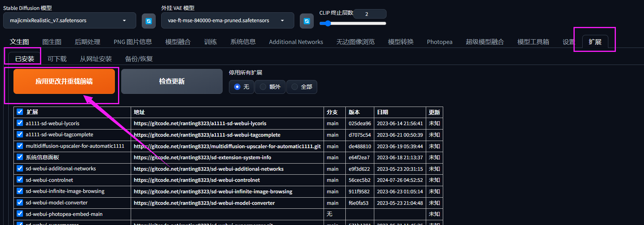
Task: Refresh the external VAE model list
Action: pos(307,21)
